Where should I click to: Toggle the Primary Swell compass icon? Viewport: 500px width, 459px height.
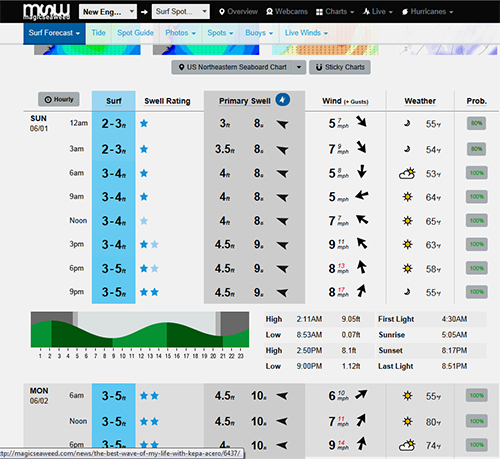tap(283, 99)
